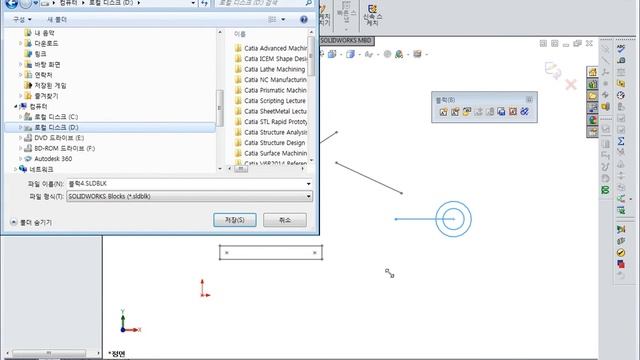Switch to the SOLIDWORKS MBD tab
This screenshot has width=640, height=360.
[346, 40]
